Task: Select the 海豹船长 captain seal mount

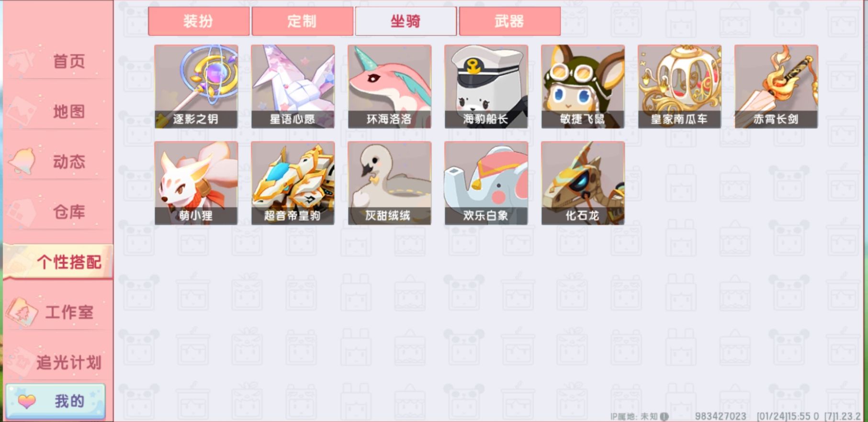Action: point(486,87)
